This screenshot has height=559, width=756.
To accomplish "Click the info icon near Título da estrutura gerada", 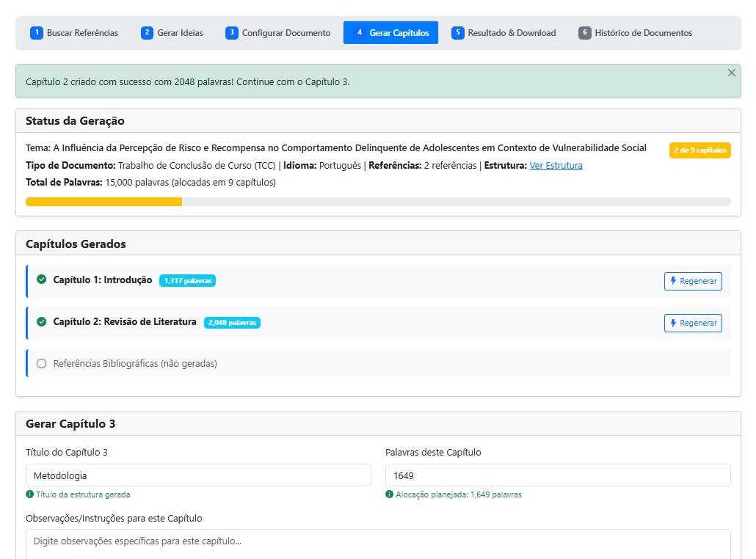I will point(29,494).
